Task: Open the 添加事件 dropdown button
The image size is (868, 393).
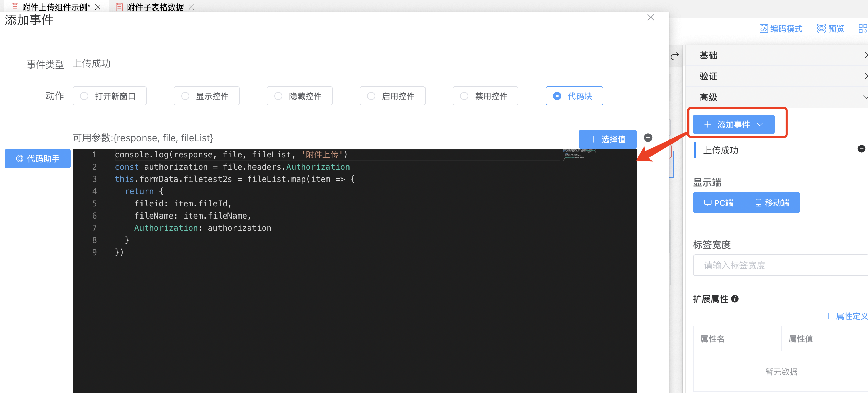Action: (x=733, y=125)
